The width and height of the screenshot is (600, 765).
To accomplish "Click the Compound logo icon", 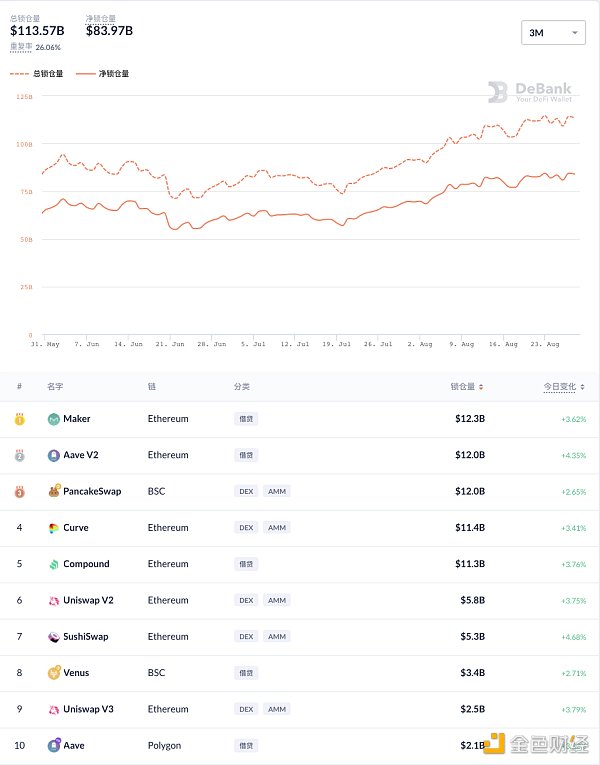I will point(54,564).
